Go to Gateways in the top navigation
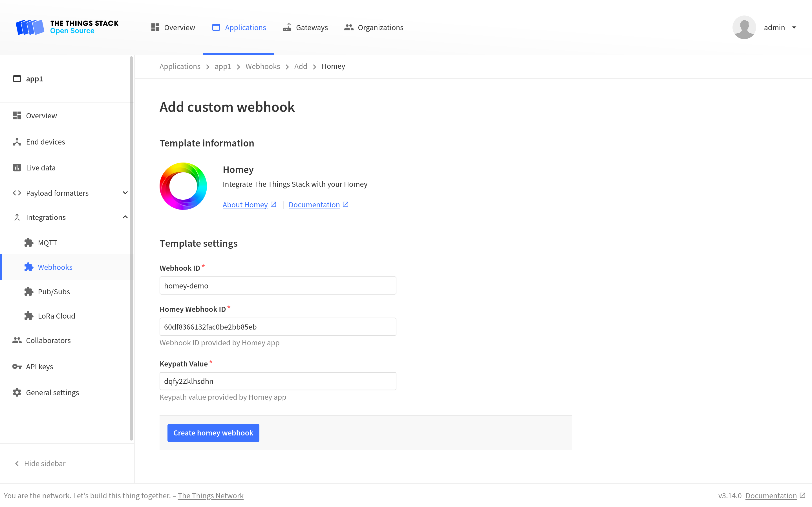The height and width of the screenshot is (507, 812). [305, 28]
